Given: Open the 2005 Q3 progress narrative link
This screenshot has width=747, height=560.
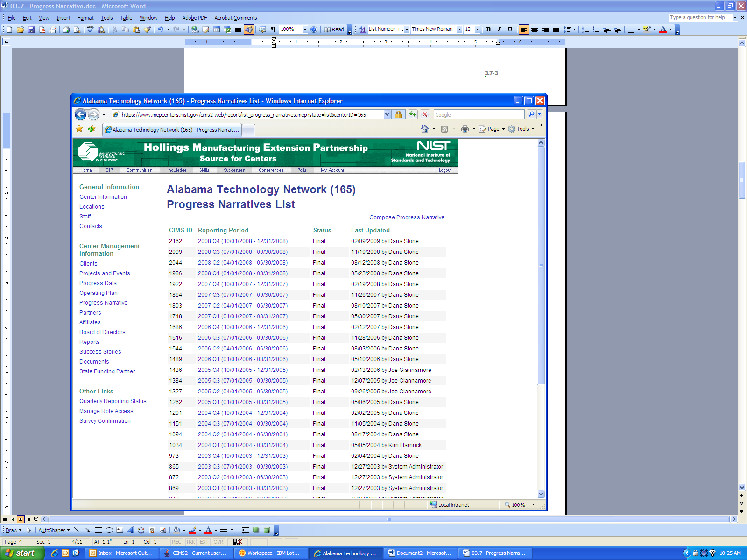Looking at the screenshot, I should pyautogui.click(x=243, y=381).
